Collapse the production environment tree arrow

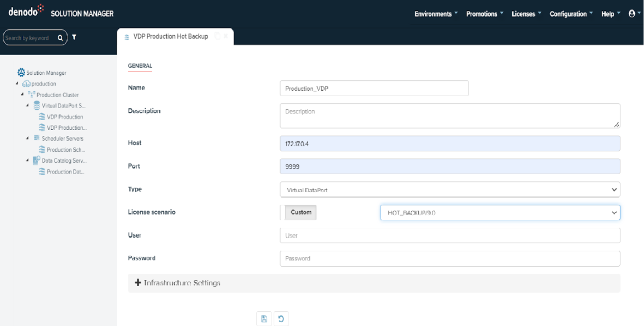coord(17,84)
